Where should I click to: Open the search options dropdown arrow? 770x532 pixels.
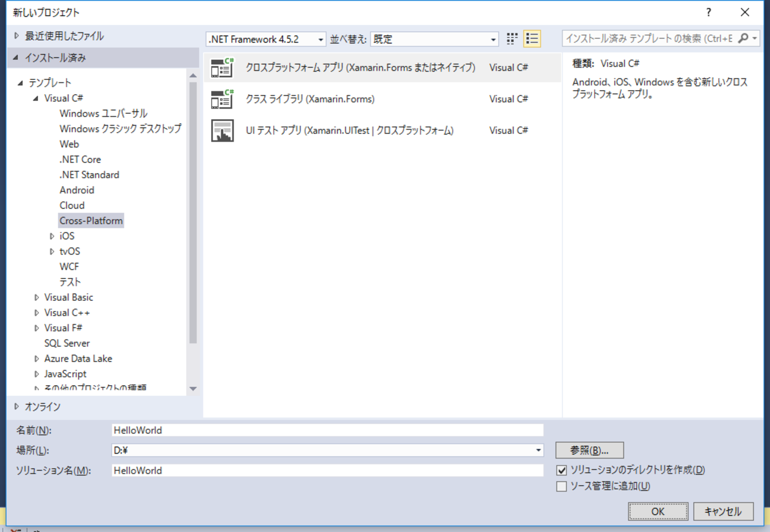click(x=755, y=39)
